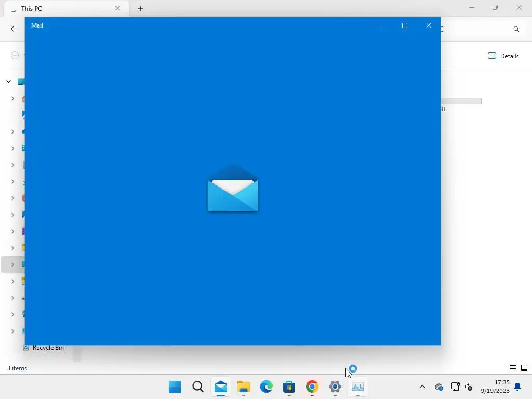The image size is (532, 399).
Task: Add a new File Explorer tab
Action: [140, 8]
